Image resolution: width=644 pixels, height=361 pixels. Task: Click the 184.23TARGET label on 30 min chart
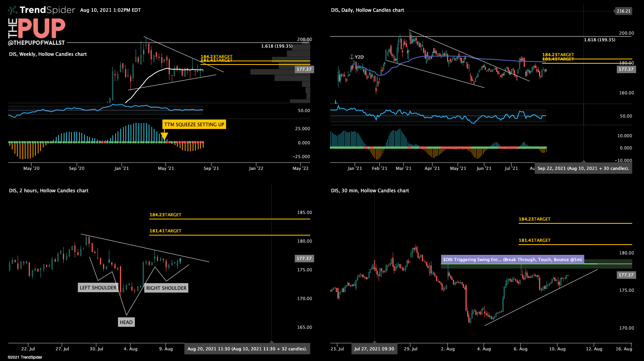coord(535,219)
